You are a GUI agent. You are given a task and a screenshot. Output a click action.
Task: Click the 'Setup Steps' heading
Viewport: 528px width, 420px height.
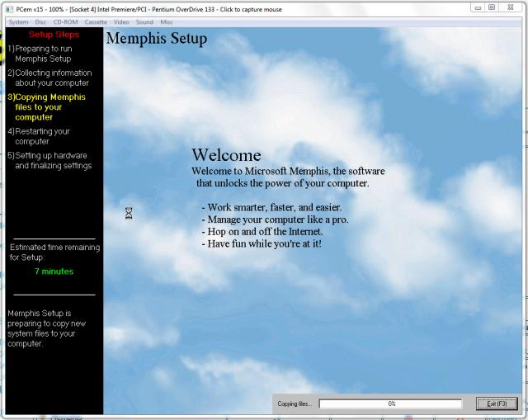(x=54, y=35)
